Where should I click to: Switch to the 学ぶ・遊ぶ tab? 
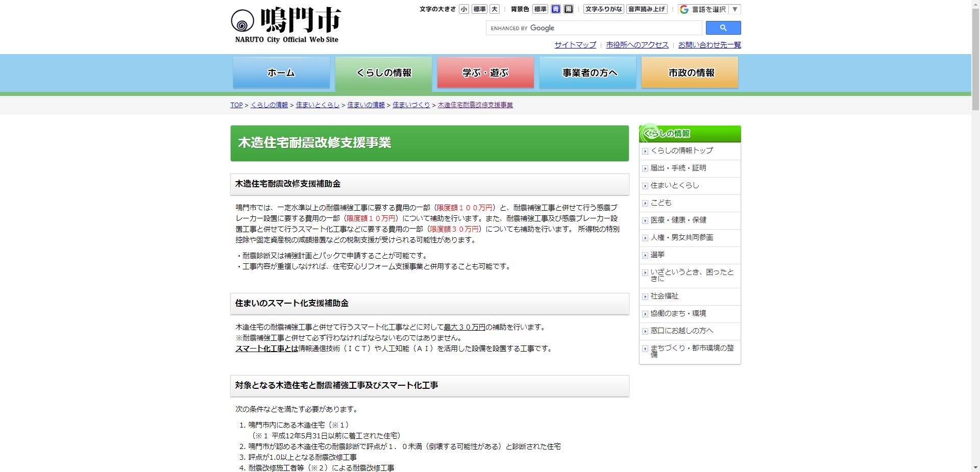pos(485,72)
